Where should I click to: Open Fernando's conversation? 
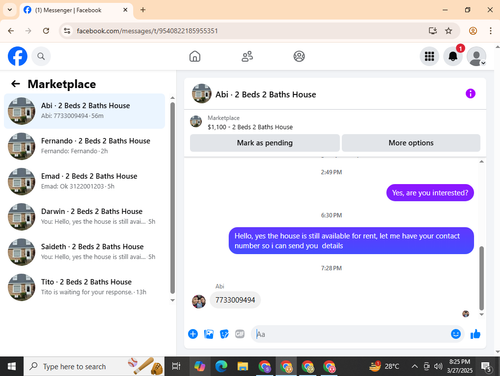pyautogui.click(x=84, y=146)
